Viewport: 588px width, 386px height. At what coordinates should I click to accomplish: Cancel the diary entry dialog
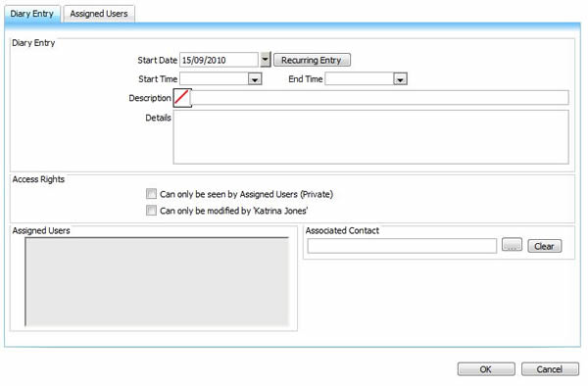(550, 369)
